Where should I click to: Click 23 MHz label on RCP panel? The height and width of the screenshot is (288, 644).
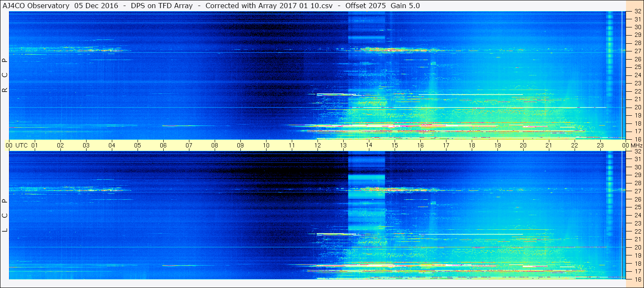[638, 83]
